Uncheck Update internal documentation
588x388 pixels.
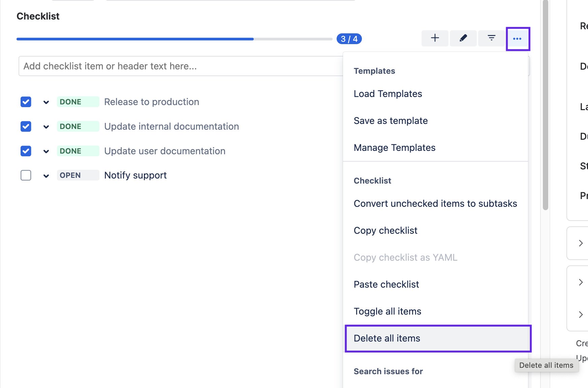pos(26,126)
